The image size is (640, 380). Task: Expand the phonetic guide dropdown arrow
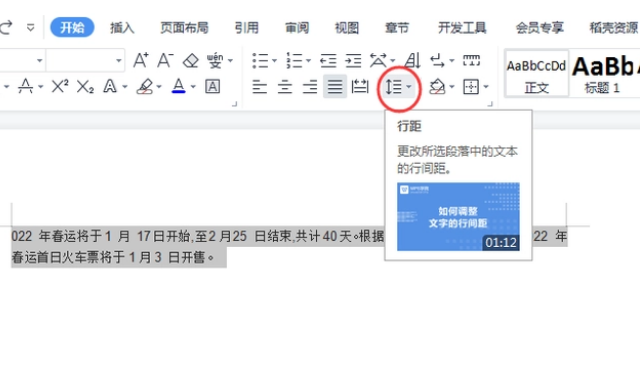point(231,61)
